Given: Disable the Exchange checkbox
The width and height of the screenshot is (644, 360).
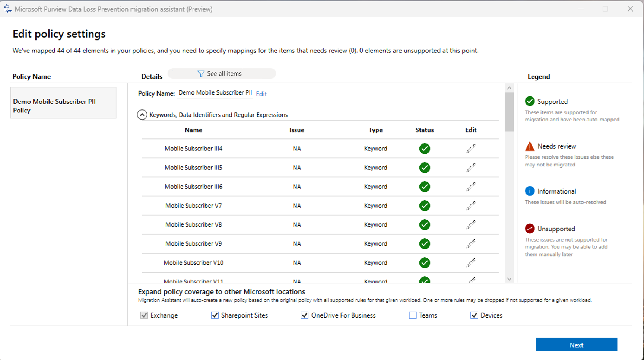Looking at the screenshot, I should tap(144, 315).
